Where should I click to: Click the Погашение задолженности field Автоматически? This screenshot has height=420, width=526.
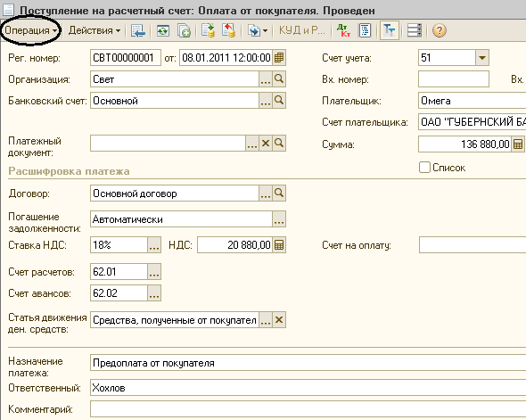tap(181, 219)
